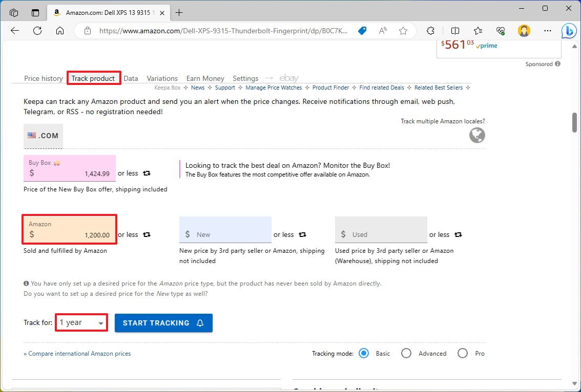
Task: Go back using the browser back arrow
Action: (x=15, y=31)
